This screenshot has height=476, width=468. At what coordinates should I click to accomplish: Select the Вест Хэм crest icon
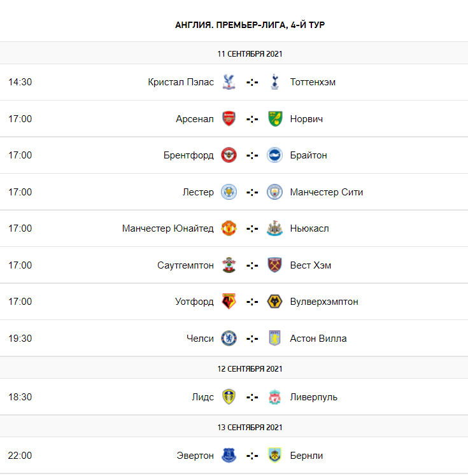[x=274, y=265]
